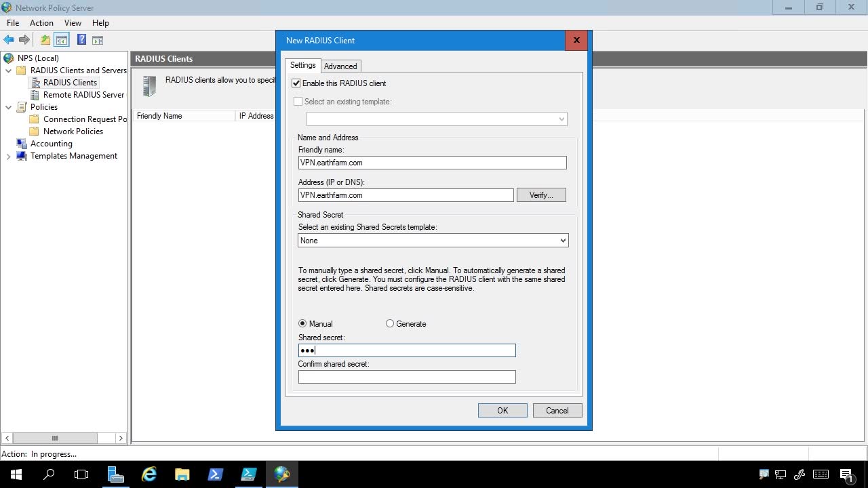
Task: Click the Back arrow toolbar icon
Action: coord(9,40)
